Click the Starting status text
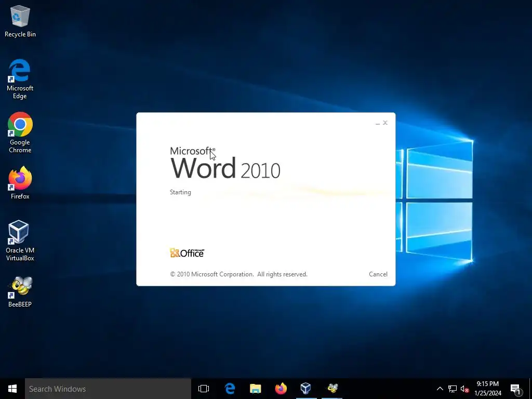This screenshot has width=532, height=399. coord(180,192)
